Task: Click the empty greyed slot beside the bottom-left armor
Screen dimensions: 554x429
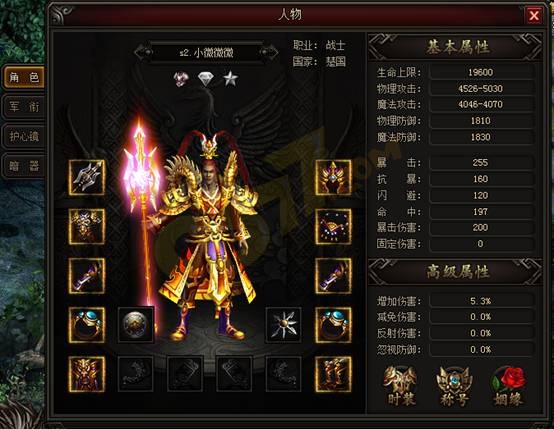Action: (x=136, y=374)
